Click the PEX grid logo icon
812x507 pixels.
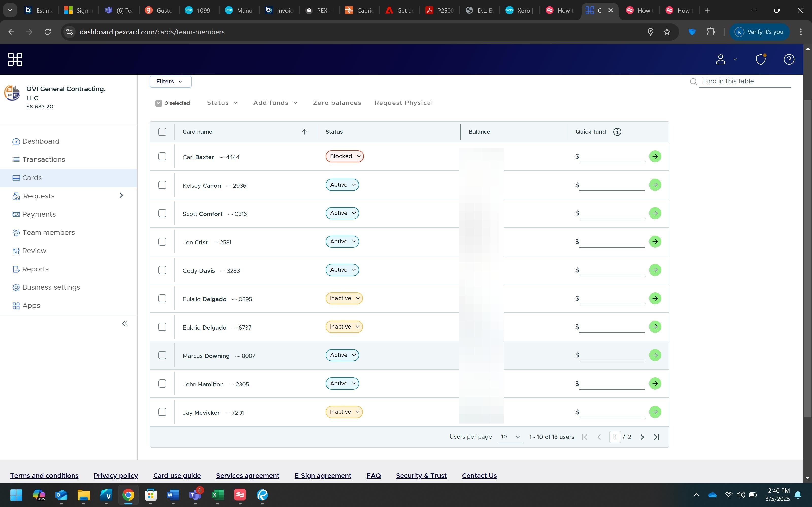(x=15, y=59)
